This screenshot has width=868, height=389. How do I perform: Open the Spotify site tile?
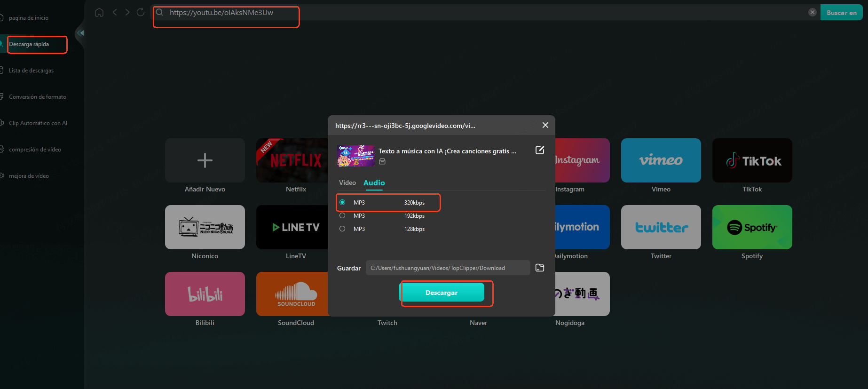click(x=752, y=227)
